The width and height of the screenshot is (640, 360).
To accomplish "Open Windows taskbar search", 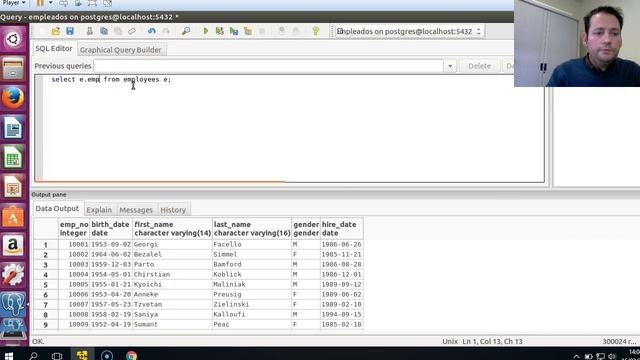I will (x=33, y=356).
